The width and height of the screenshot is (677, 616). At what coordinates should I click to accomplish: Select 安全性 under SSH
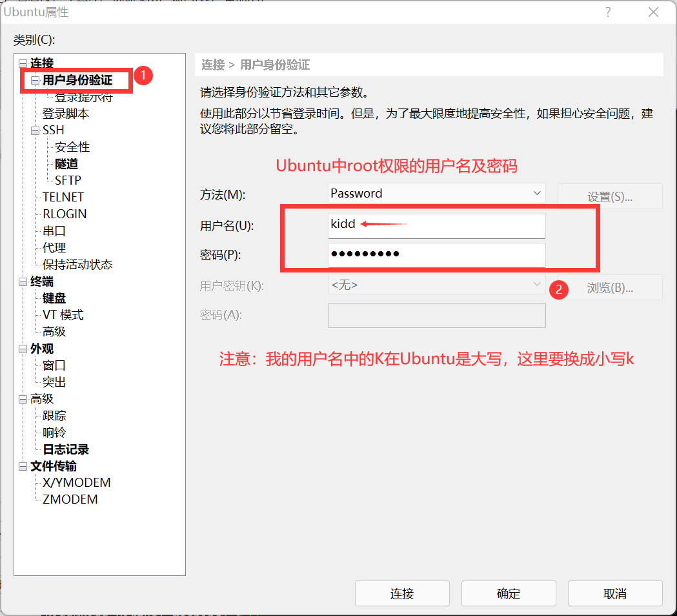pos(72,147)
